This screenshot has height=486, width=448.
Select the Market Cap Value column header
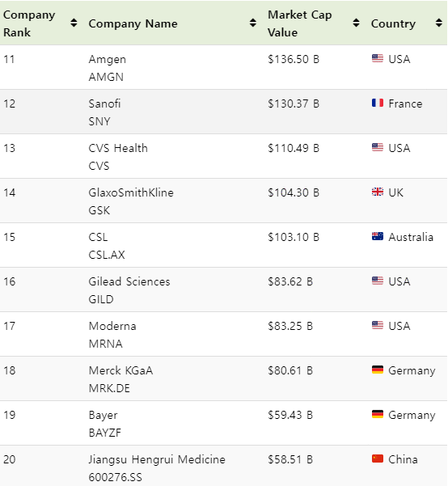point(300,23)
